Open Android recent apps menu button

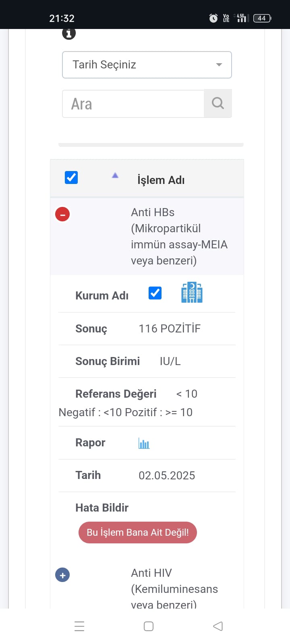coord(79,626)
